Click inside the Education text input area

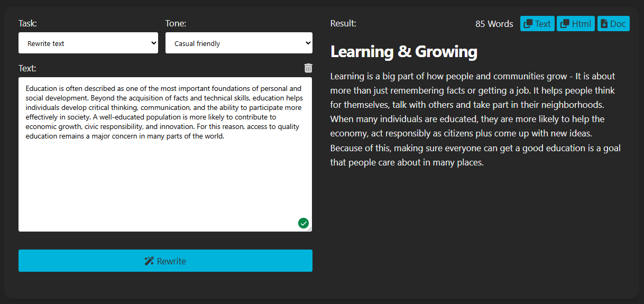click(165, 174)
